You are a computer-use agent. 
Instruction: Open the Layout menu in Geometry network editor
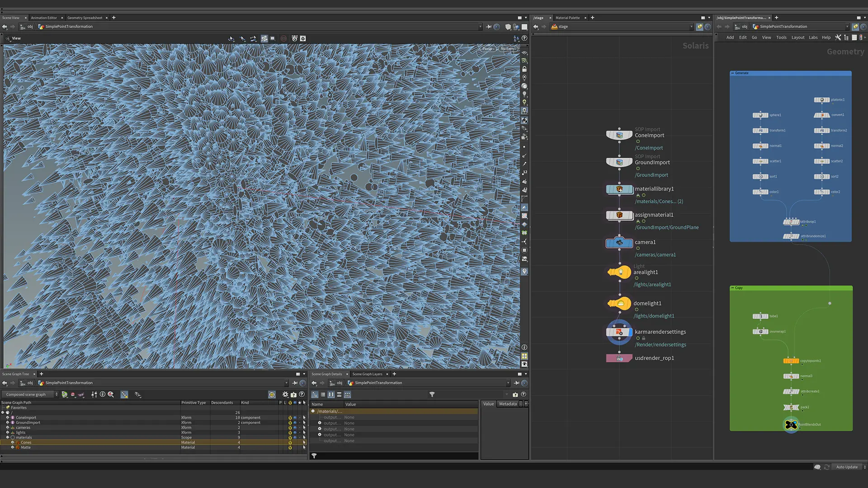coord(797,38)
